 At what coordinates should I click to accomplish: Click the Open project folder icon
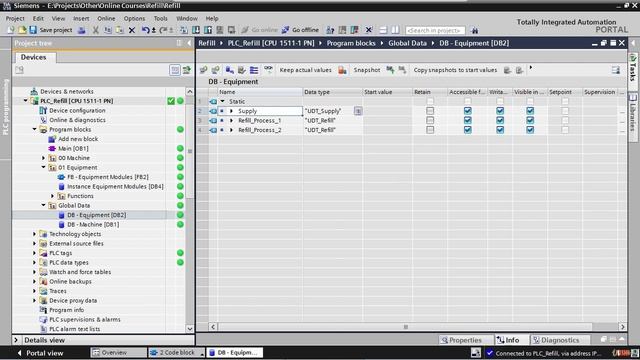pyautogui.click(x=22, y=30)
